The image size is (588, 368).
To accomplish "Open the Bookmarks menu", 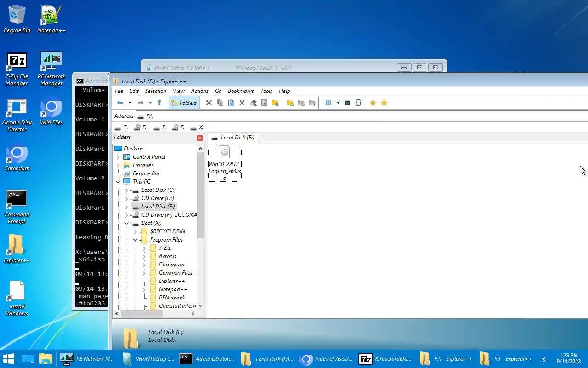I will (x=241, y=91).
